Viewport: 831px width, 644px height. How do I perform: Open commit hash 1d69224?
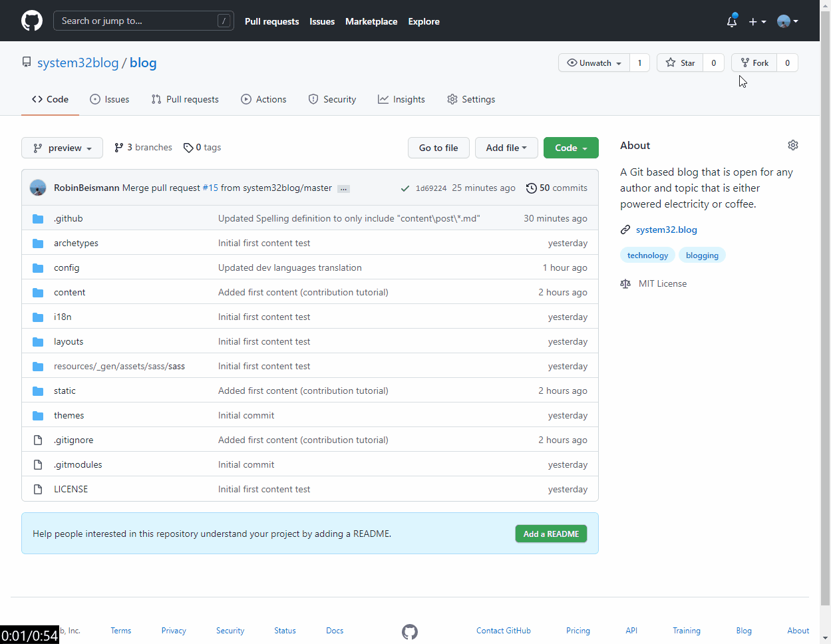click(x=431, y=188)
